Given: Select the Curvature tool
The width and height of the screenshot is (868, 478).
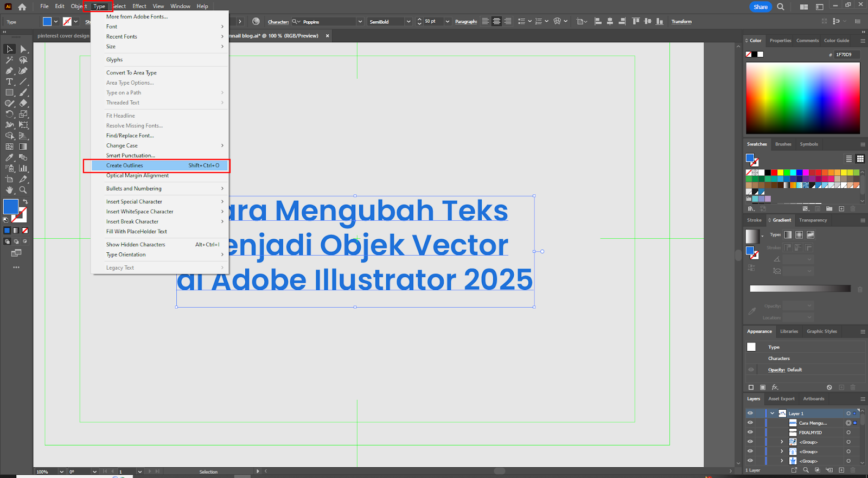Looking at the screenshot, I should [23, 71].
